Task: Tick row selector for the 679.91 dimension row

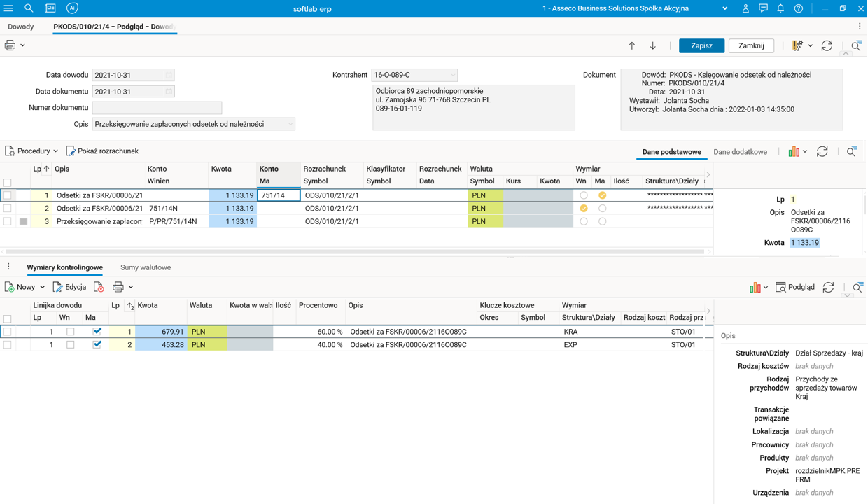Action: [8, 332]
